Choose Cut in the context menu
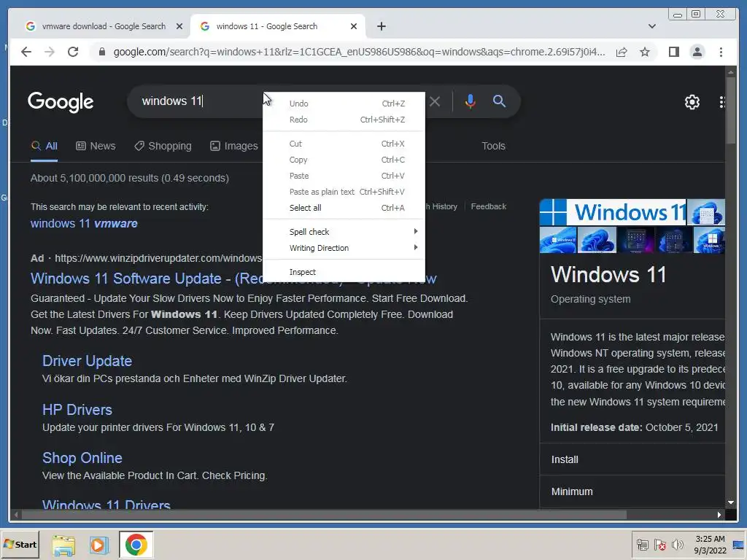 point(344,144)
